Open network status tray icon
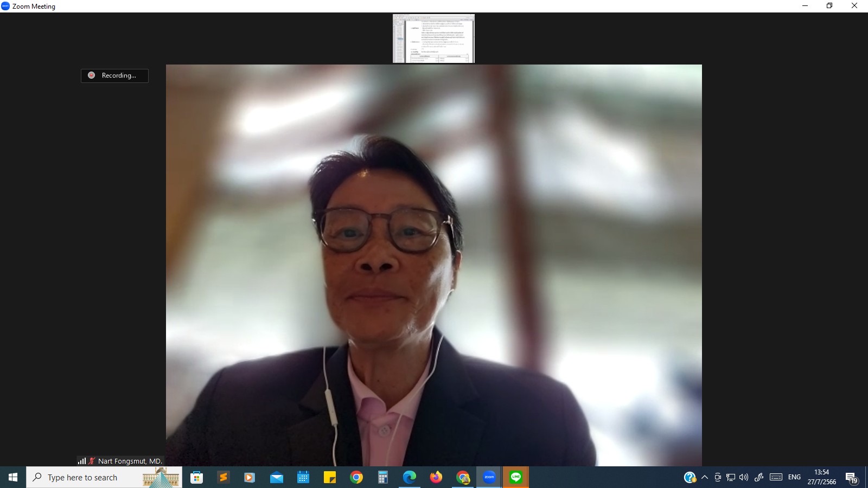The width and height of the screenshot is (868, 488). [x=731, y=477]
